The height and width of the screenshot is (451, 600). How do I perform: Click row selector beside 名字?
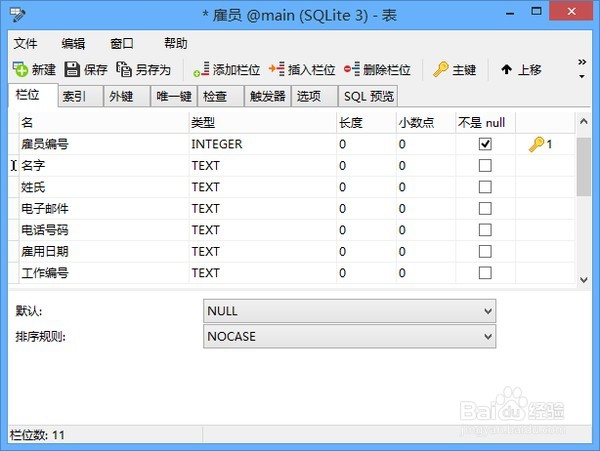[x=13, y=166]
